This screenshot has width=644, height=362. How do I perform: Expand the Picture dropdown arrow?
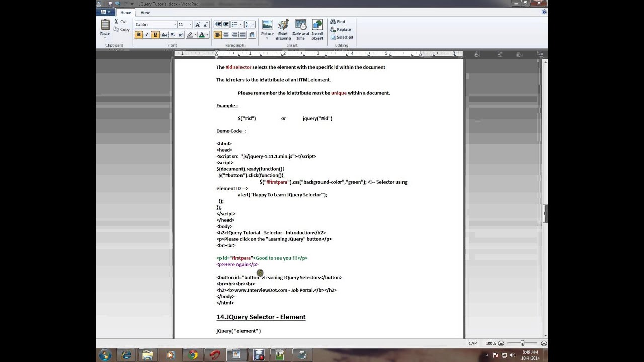[267, 38]
